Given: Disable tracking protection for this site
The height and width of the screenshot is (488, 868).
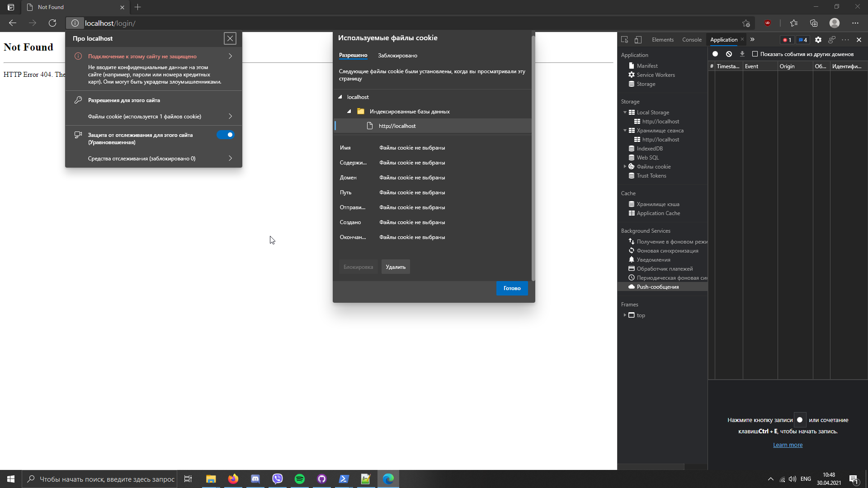Looking at the screenshot, I should (226, 135).
